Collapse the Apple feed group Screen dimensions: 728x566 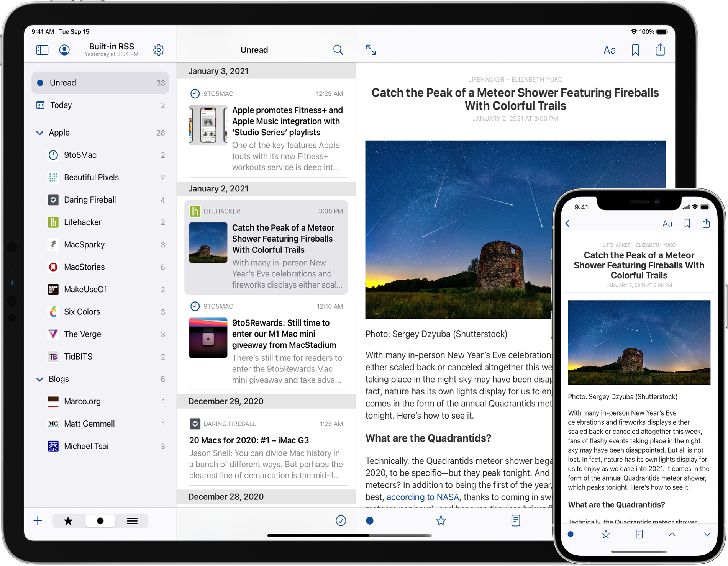(x=40, y=133)
